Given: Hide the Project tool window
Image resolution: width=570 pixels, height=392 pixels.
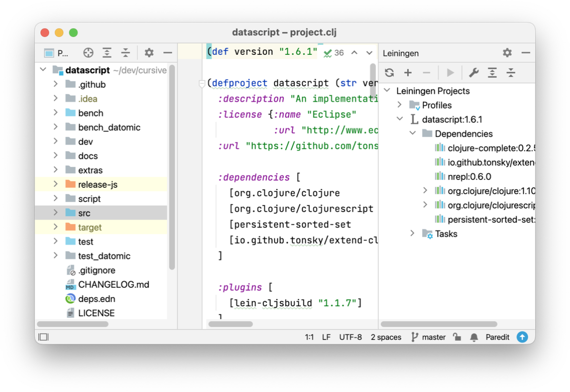Looking at the screenshot, I should pos(168,53).
